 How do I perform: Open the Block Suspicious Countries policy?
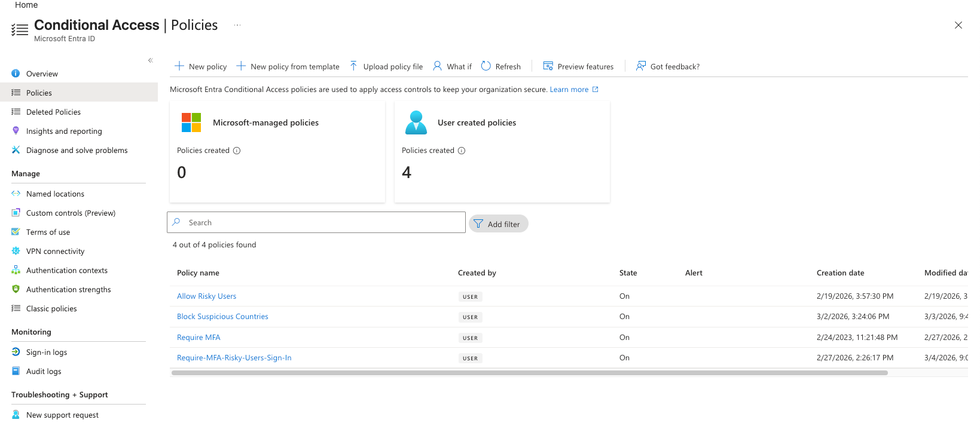click(222, 317)
